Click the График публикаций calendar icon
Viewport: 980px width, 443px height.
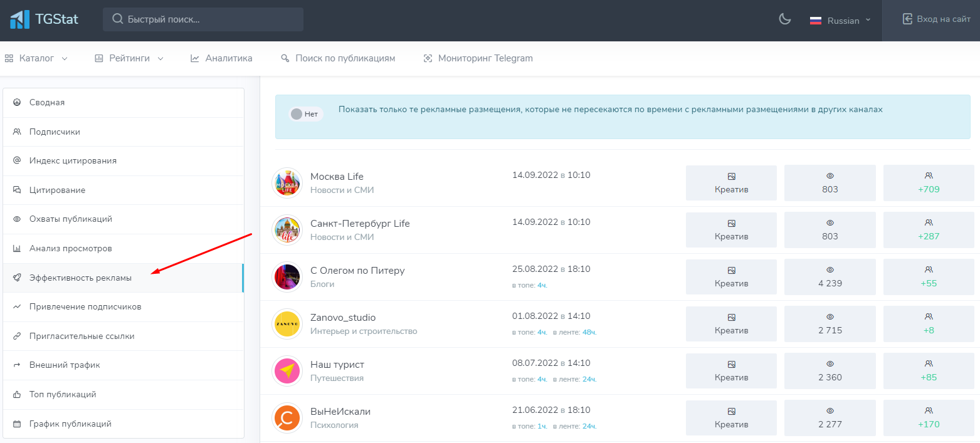pyautogui.click(x=17, y=424)
